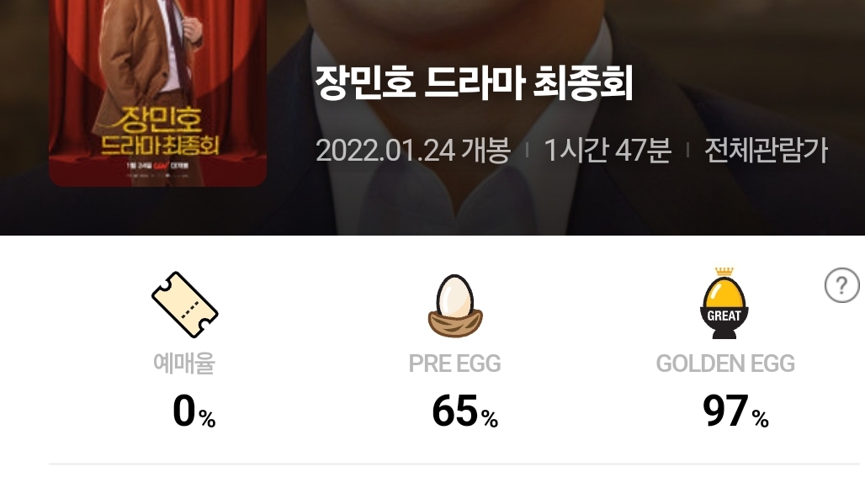Click the 2022.01.24 개봉 release date

pos(413,150)
